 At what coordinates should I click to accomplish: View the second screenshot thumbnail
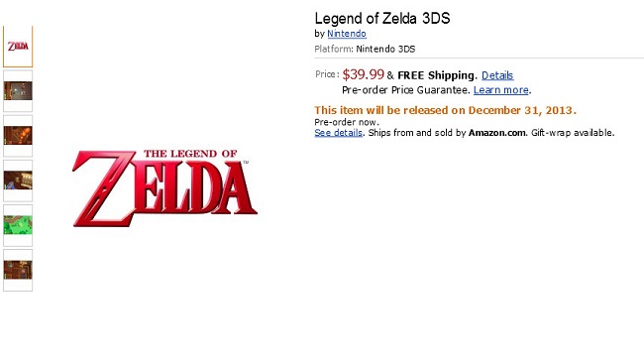[x=18, y=91]
